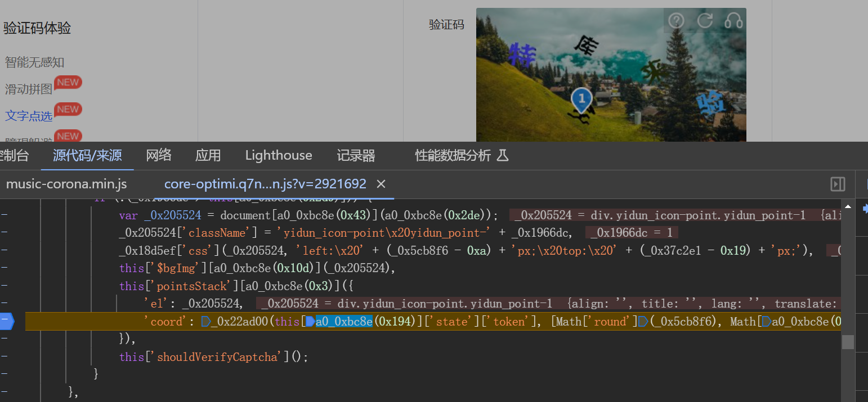Image resolution: width=868 pixels, height=402 pixels.
Task: Click the 智能无感知 sidebar link
Action: 34,62
